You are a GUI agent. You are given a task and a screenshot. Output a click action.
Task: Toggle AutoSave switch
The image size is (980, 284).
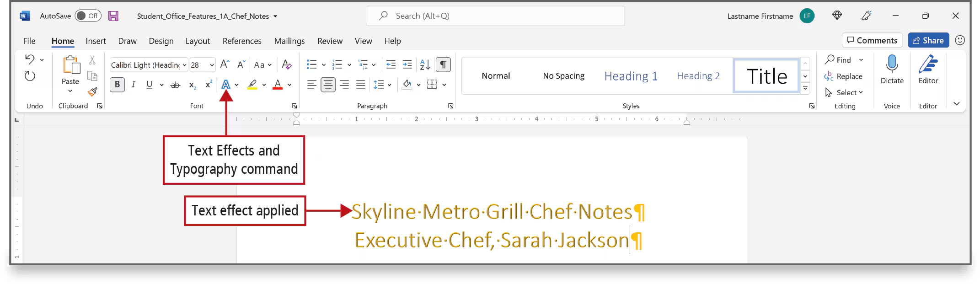pos(88,16)
